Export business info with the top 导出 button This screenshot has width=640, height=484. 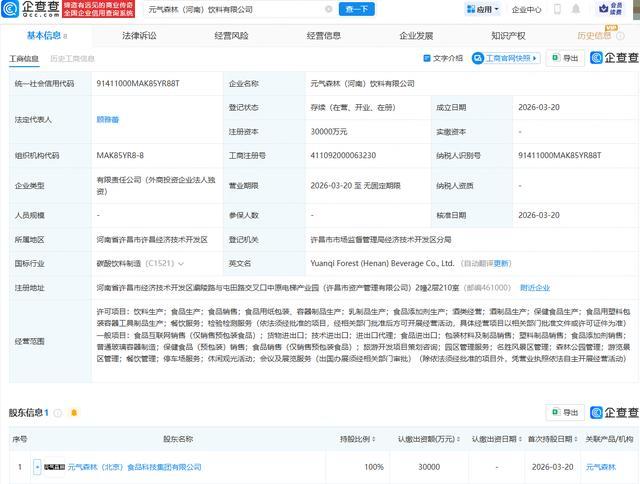[x=565, y=58]
